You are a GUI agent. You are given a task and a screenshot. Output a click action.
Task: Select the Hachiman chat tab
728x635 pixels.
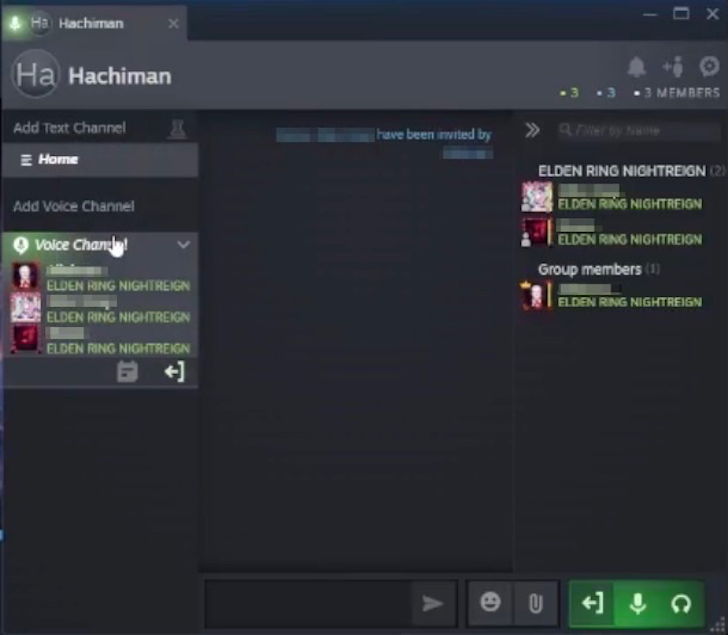pos(93,23)
